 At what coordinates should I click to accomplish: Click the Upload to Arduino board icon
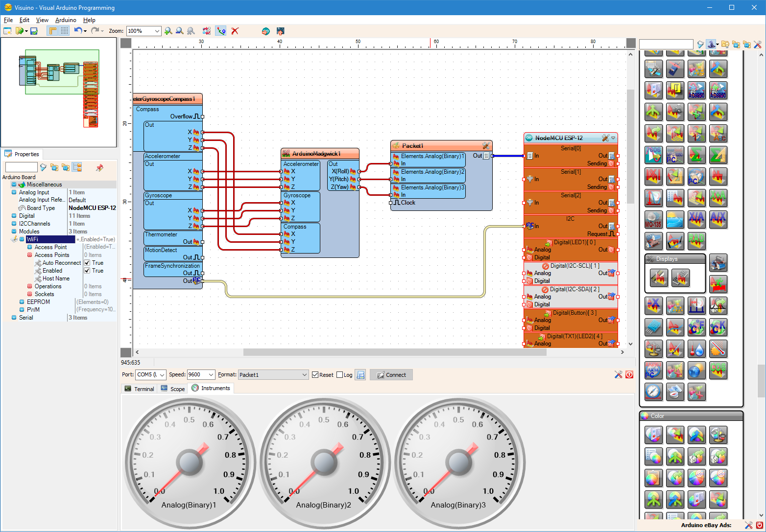click(x=280, y=31)
